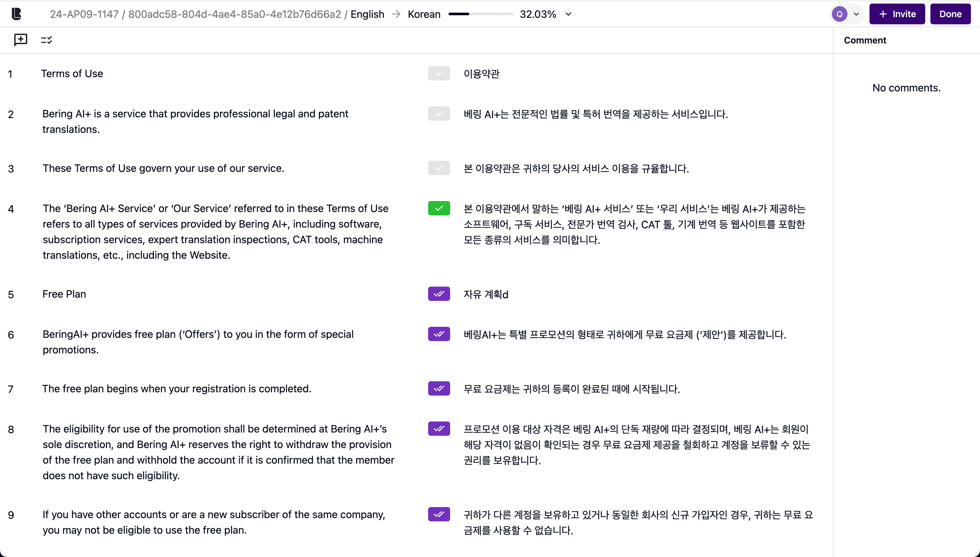Toggle the double-check status on segment 8
The image size is (980, 557).
point(438,429)
